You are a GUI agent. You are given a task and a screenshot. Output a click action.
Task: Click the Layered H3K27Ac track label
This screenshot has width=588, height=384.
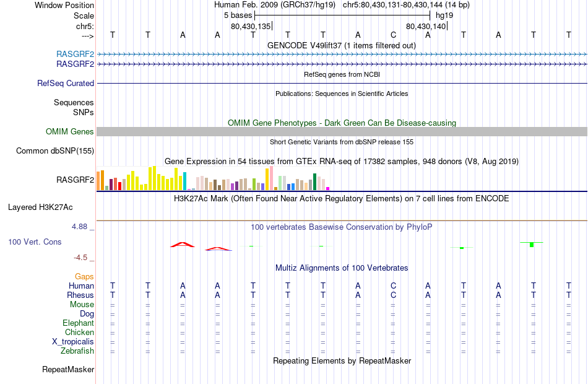pyautogui.click(x=40, y=207)
